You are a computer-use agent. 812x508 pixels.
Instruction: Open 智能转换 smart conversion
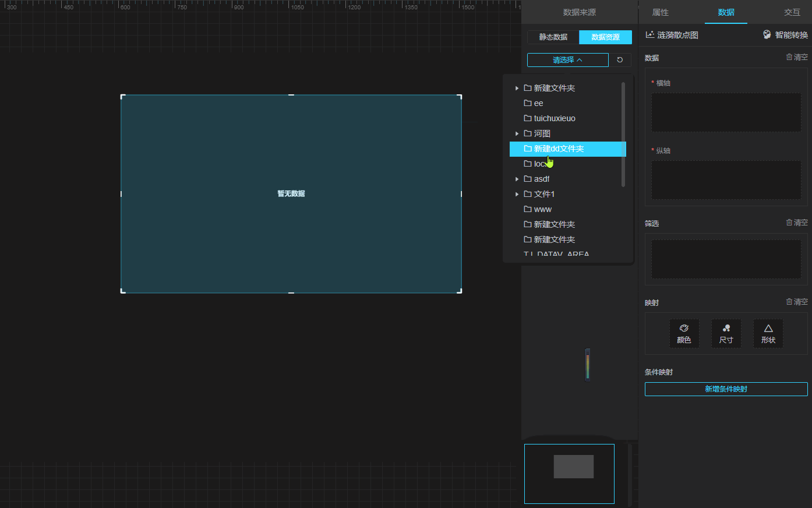coord(785,35)
